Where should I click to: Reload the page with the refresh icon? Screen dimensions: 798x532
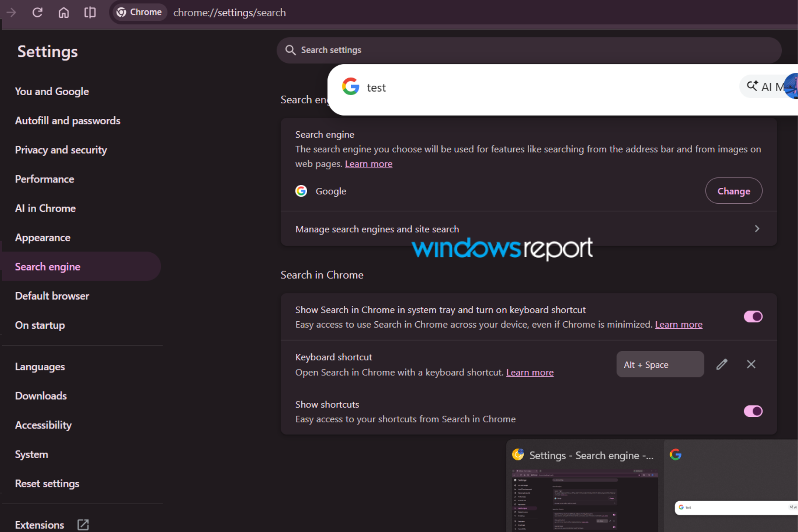point(37,12)
